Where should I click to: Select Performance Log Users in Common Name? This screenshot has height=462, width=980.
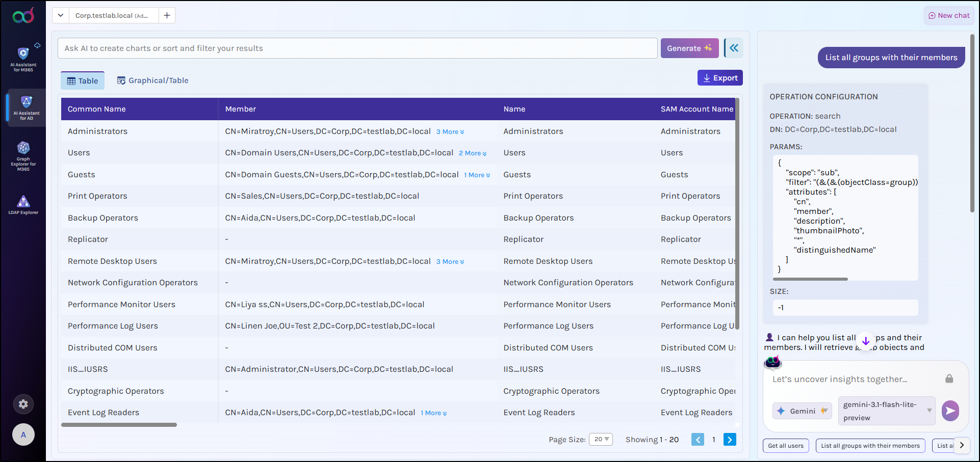(113, 326)
